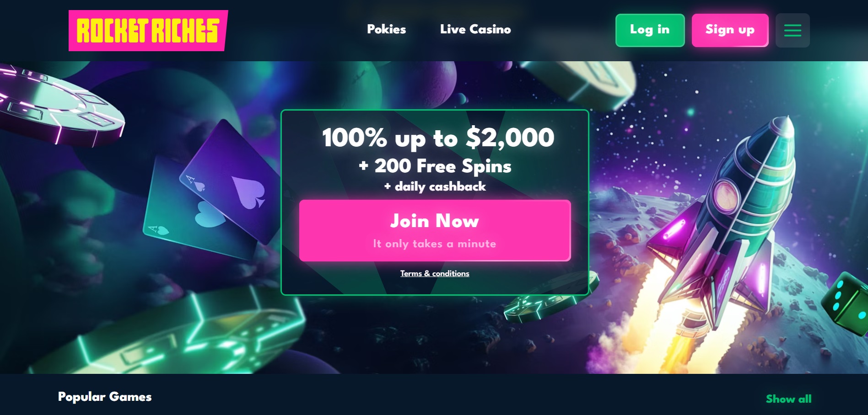868x415 pixels.
Task: Go to Live Casino
Action: (475, 29)
